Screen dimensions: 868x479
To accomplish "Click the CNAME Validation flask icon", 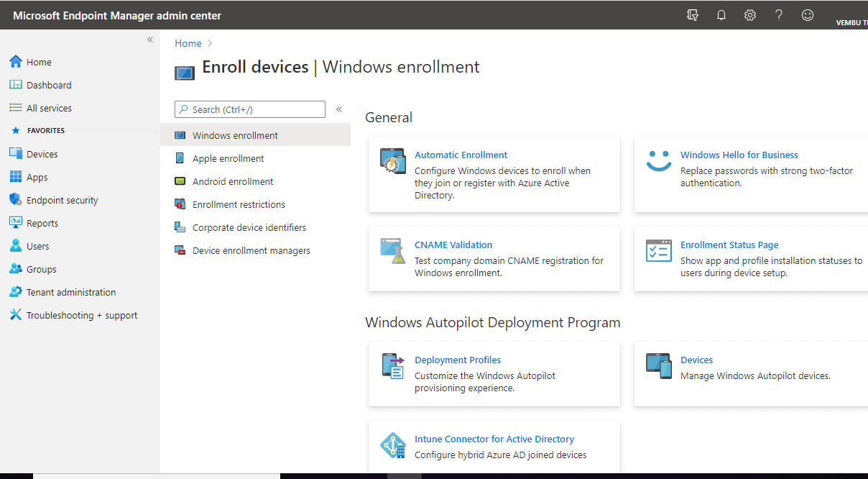I will (393, 250).
